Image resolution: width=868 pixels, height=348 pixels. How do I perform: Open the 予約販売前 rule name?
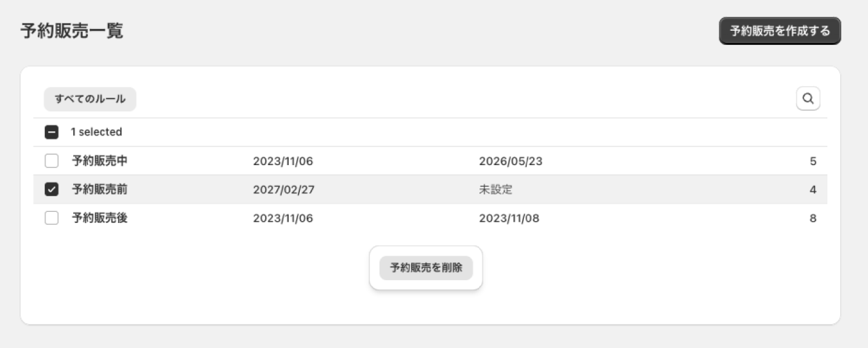point(100,190)
